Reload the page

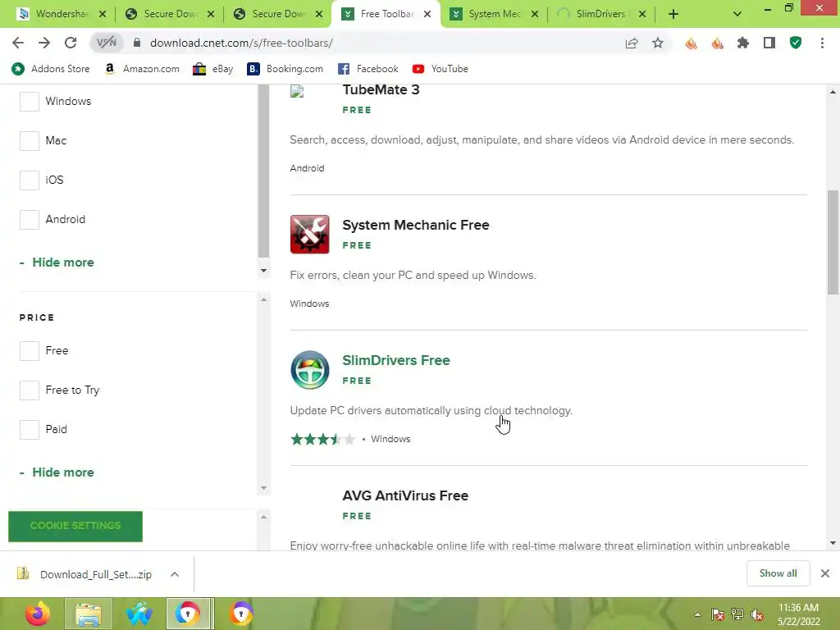coord(71,43)
